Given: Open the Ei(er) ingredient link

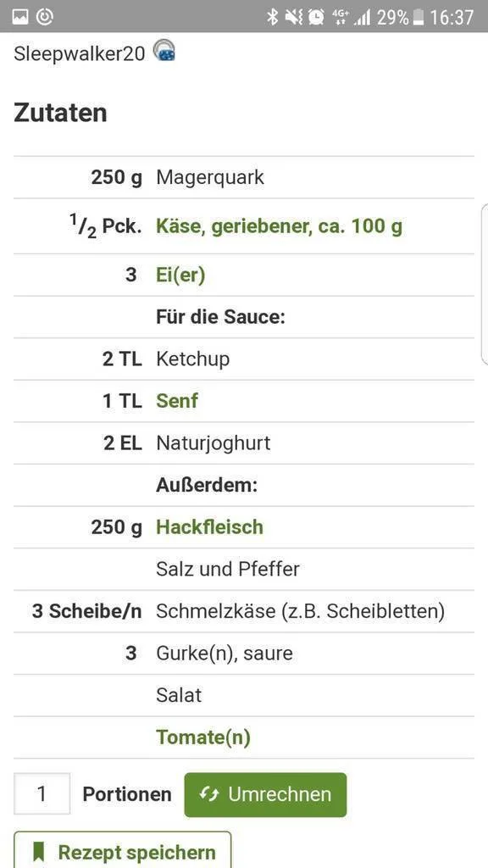Looking at the screenshot, I should pos(180,275).
